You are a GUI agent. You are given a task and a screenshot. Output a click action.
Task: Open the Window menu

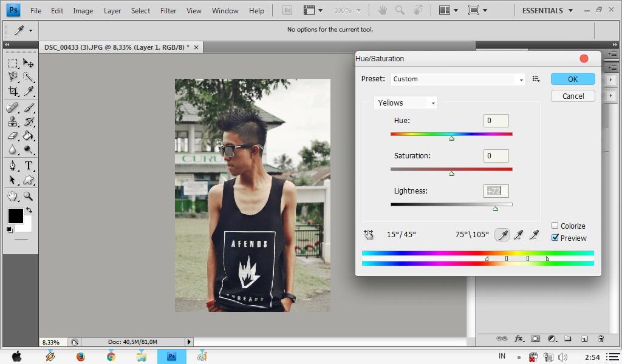coord(225,11)
